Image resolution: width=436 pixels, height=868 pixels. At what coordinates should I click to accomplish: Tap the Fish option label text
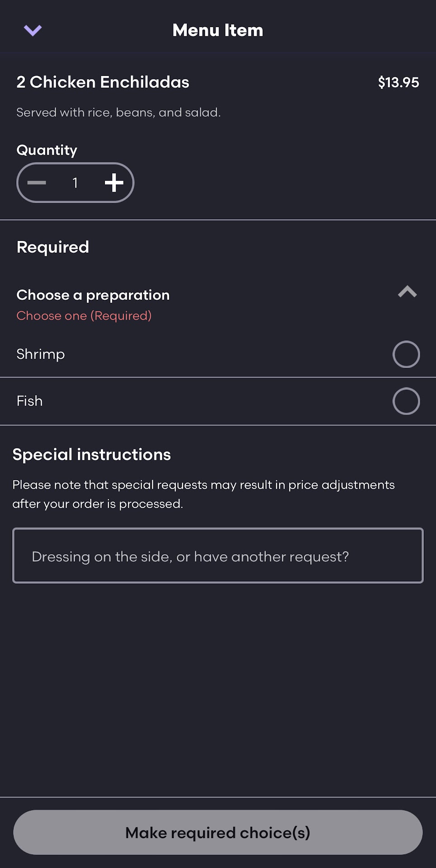click(x=30, y=401)
